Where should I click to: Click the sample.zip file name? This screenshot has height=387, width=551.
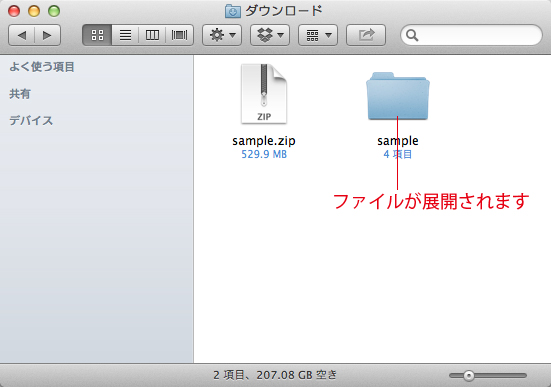(264, 141)
